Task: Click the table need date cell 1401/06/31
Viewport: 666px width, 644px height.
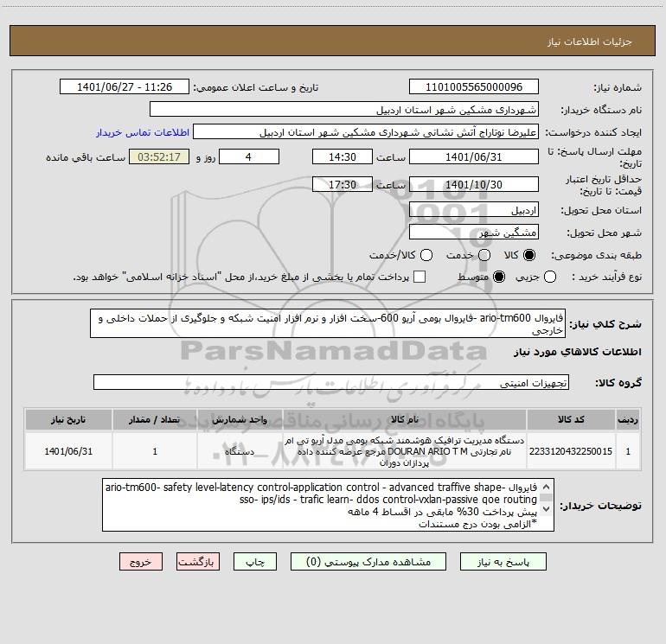Action: [x=68, y=451]
